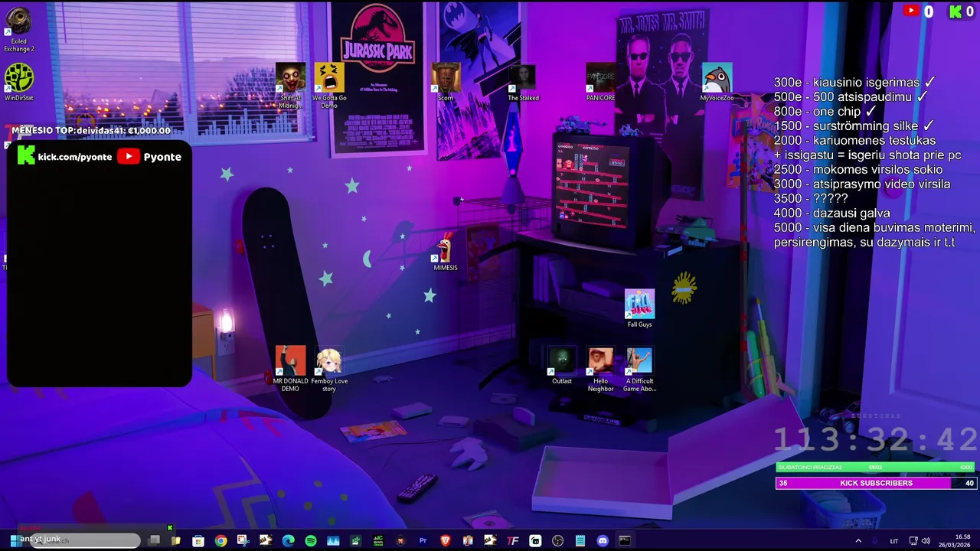The width and height of the screenshot is (980, 551).
Task: Open the WinDirStat desktop shortcut
Action: tap(19, 82)
